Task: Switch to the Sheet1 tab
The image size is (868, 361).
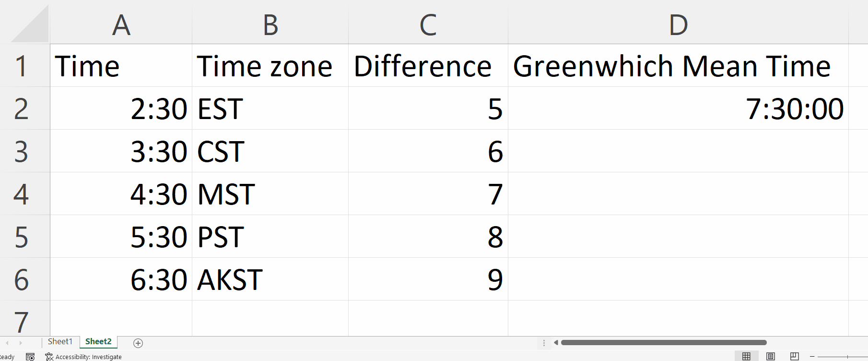Action: pyautogui.click(x=60, y=341)
